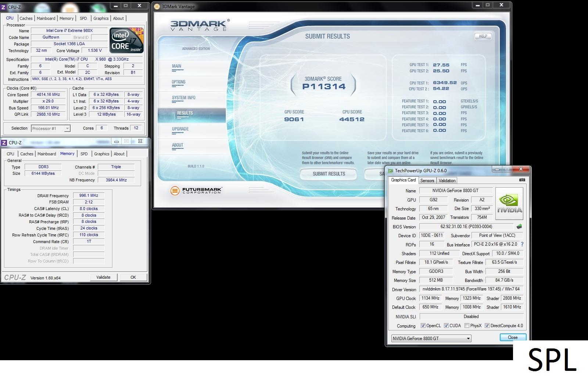The width and height of the screenshot is (588, 376).
Task: Click the Driver Version field in GPU-Z
Action: (472, 289)
